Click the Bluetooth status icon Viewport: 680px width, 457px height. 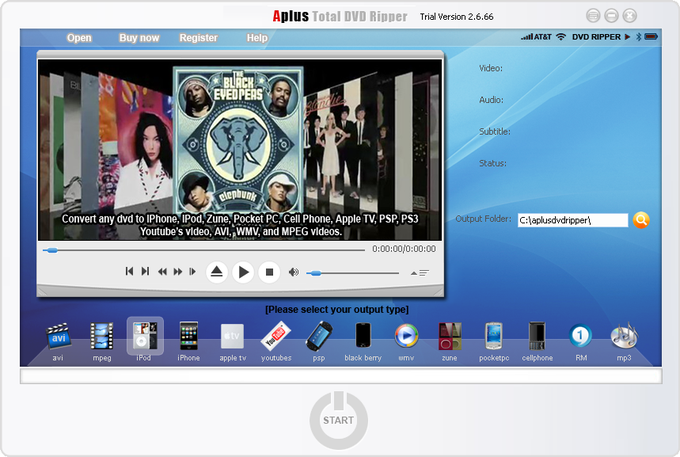[x=638, y=37]
